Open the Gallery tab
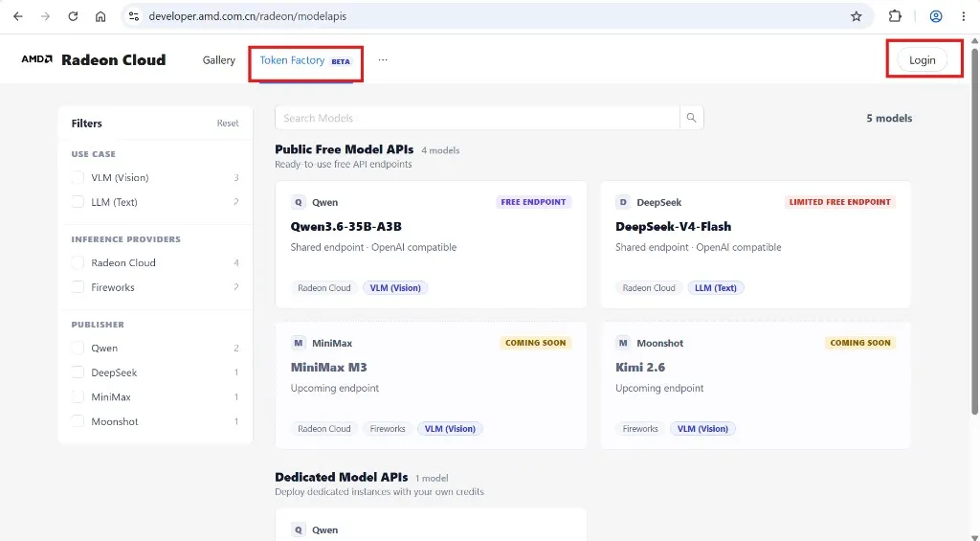The width and height of the screenshot is (980, 541). 219,60
